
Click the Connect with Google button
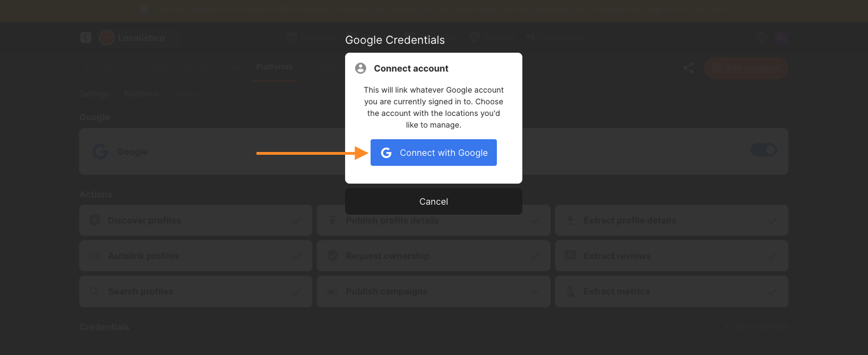coord(434,153)
